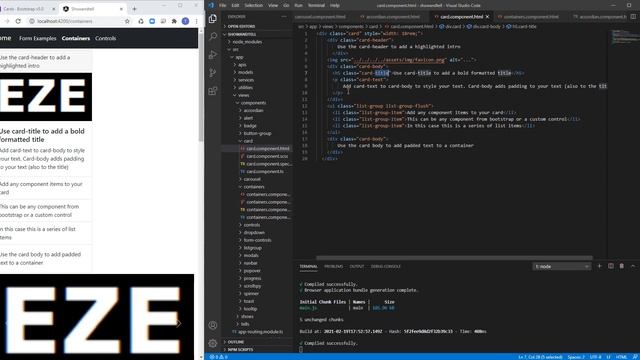Expand the OUTLINE section
Viewport: 640px width, 360px height.
click(236, 342)
